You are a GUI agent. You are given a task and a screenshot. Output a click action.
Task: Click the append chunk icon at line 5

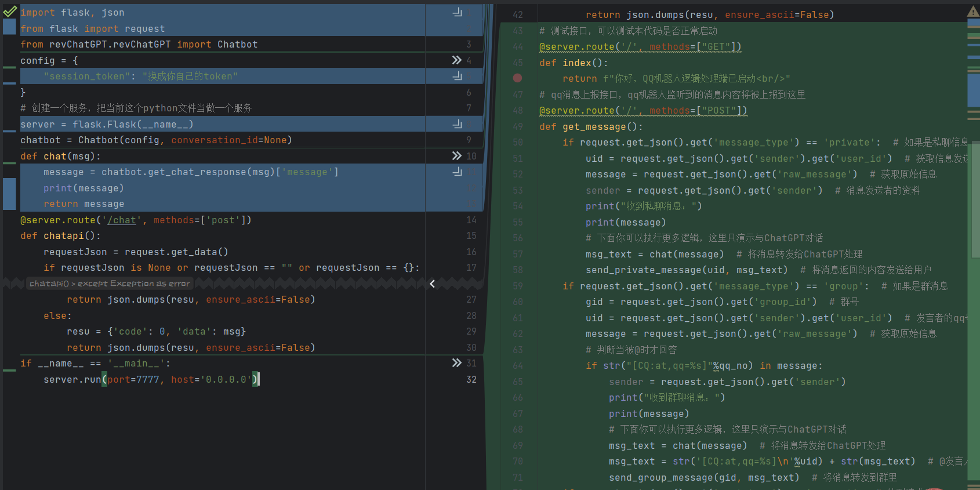pyautogui.click(x=458, y=76)
